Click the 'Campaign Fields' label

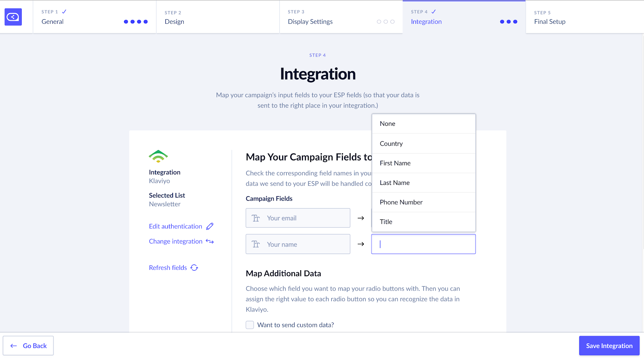click(269, 199)
